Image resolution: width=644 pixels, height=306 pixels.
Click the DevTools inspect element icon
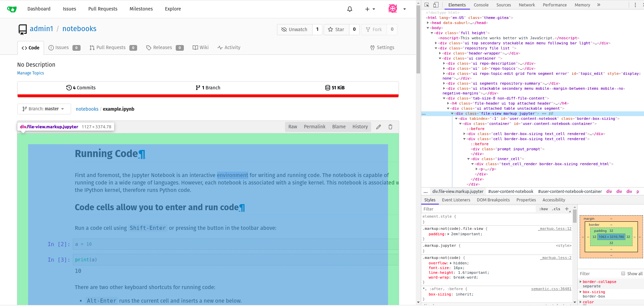427,5
